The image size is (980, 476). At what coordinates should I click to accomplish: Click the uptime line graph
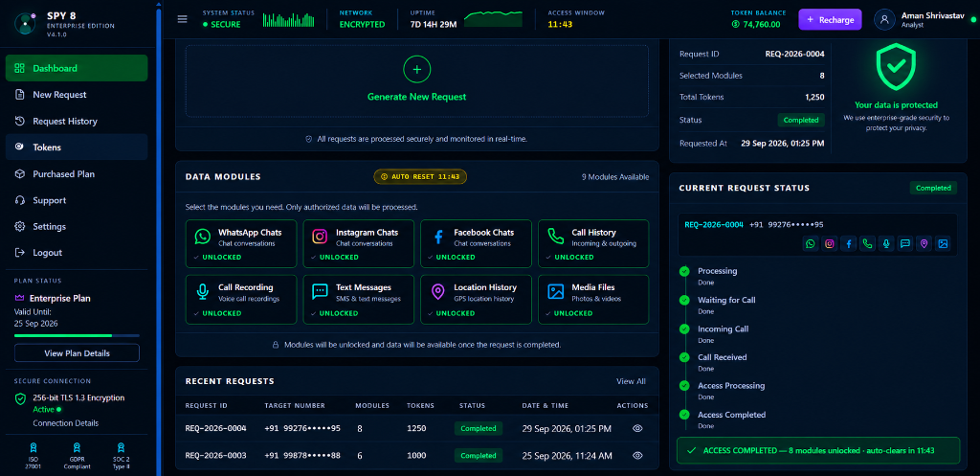click(x=493, y=19)
